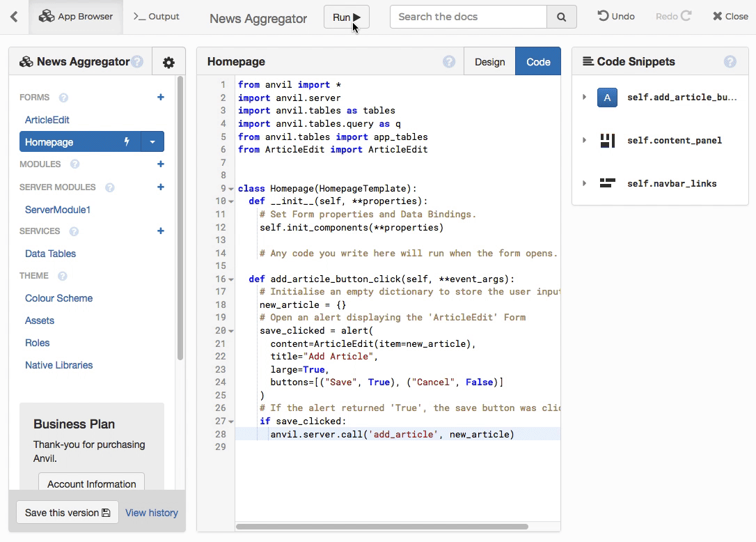Add a new server module
The height and width of the screenshot is (542, 756).
[161, 187]
